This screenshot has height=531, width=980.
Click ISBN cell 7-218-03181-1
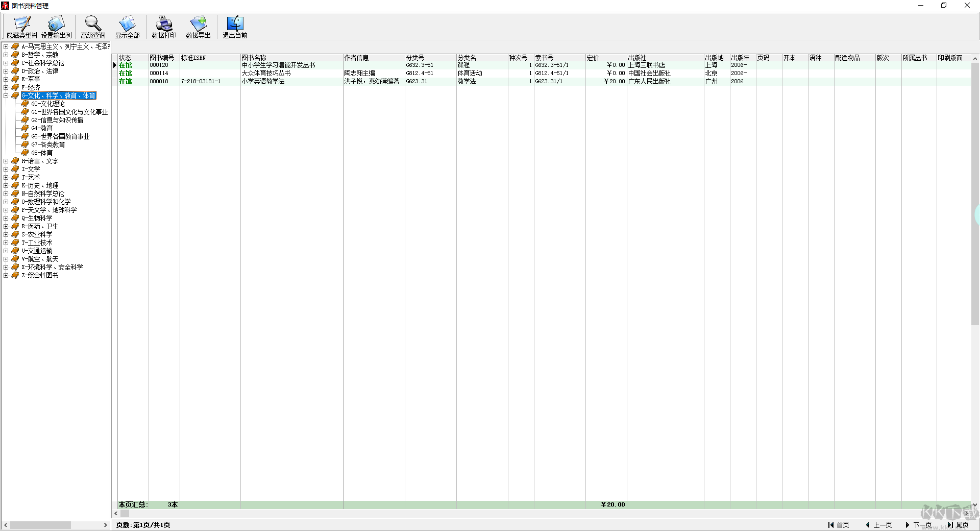(210, 81)
